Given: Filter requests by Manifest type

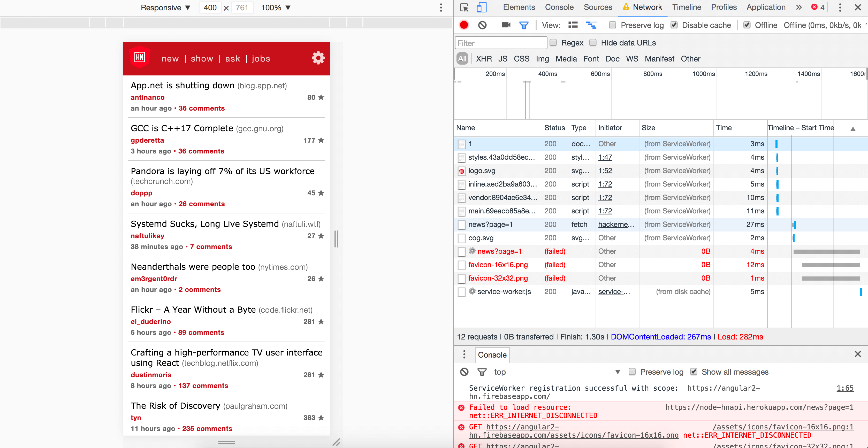Looking at the screenshot, I should click(659, 59).
